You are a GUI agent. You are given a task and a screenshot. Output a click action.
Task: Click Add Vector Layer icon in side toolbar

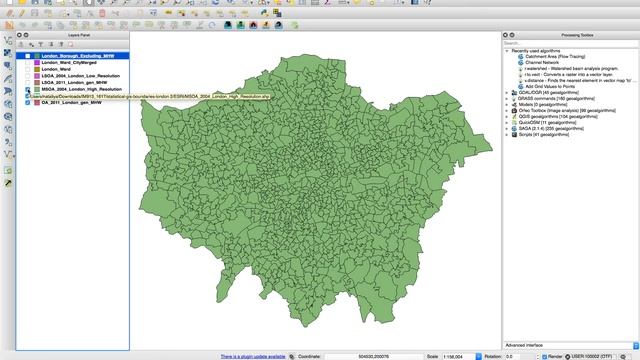(8, 40)
